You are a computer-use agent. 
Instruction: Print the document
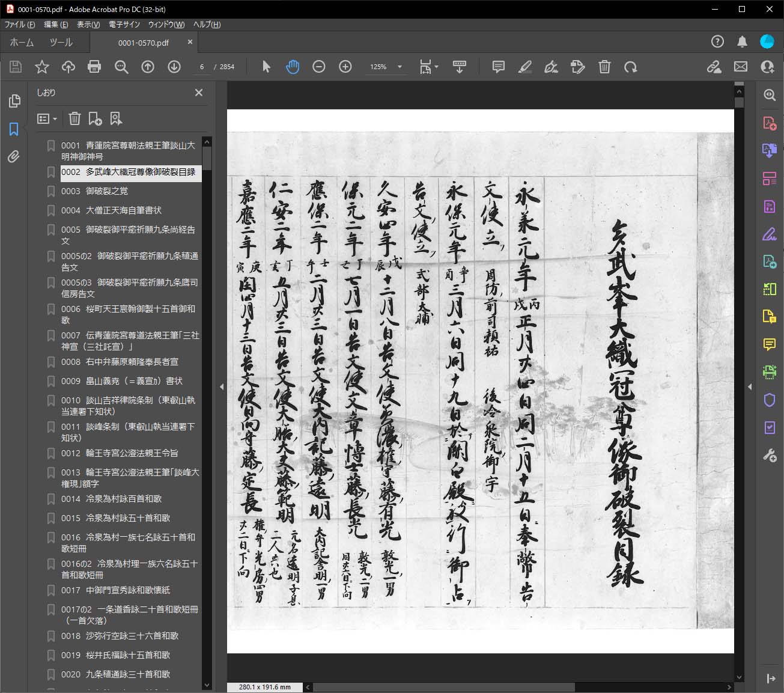(x=94, y=67)
